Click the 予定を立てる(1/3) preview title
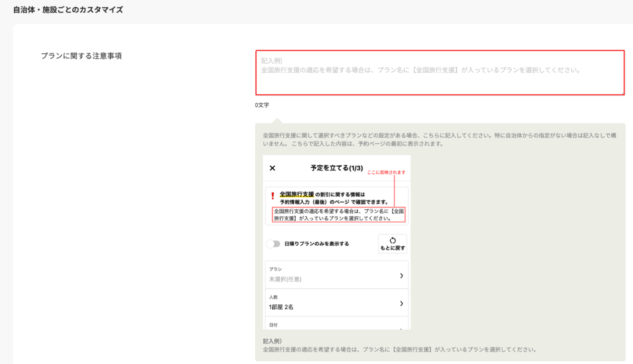This screenshot has height=364, width=633. click(x=337, y=168)
